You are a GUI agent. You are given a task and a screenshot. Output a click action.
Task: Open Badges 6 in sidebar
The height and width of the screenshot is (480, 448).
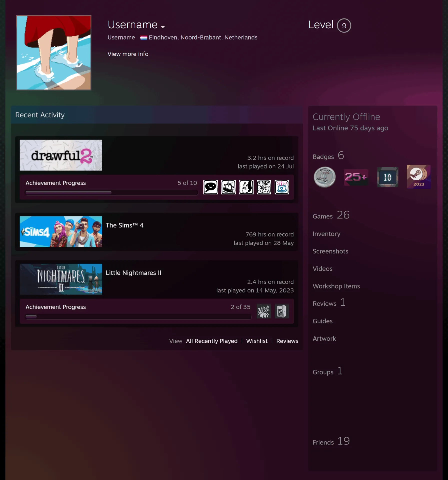328,156
